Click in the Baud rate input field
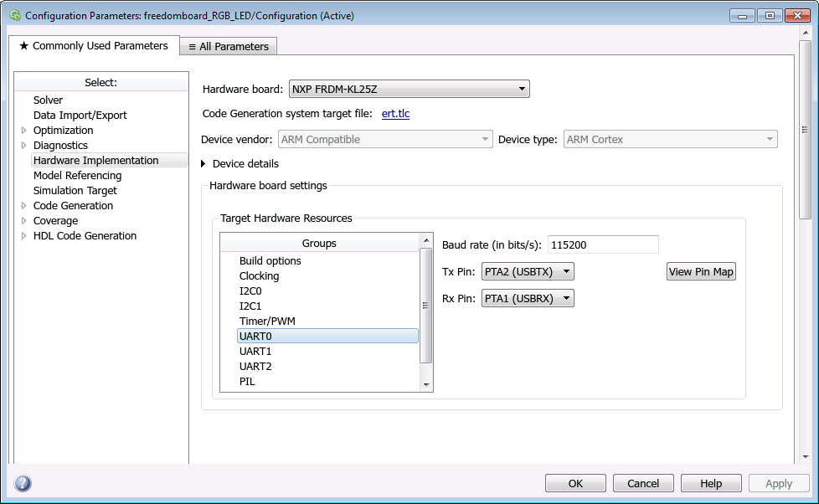This screenshot has width=819, height=504. pyautogui.click(x=602, y=244)
